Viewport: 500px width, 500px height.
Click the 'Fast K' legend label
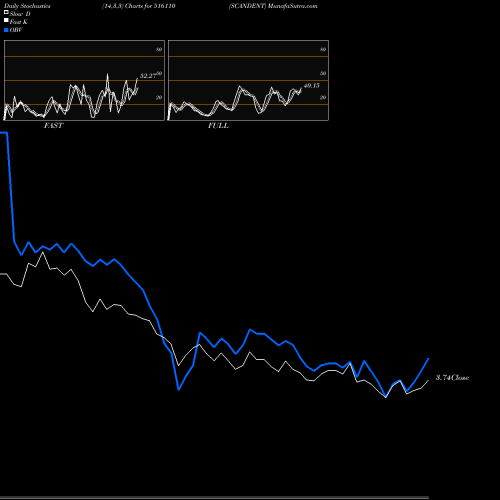pos(19,22)
